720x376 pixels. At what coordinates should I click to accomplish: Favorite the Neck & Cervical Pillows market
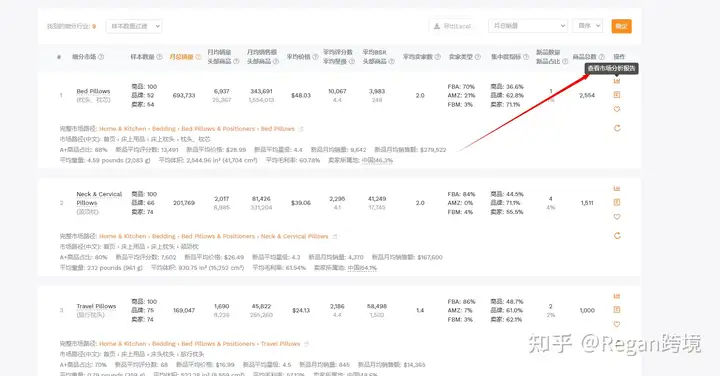(617, 217)
